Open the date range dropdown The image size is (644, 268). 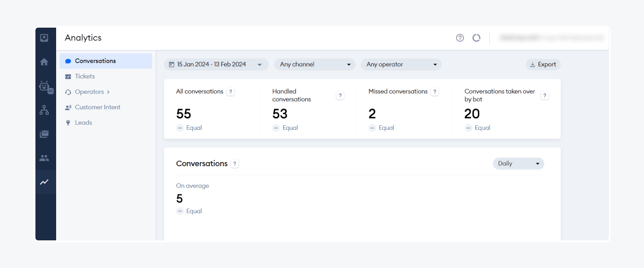[x=216, y=64]
